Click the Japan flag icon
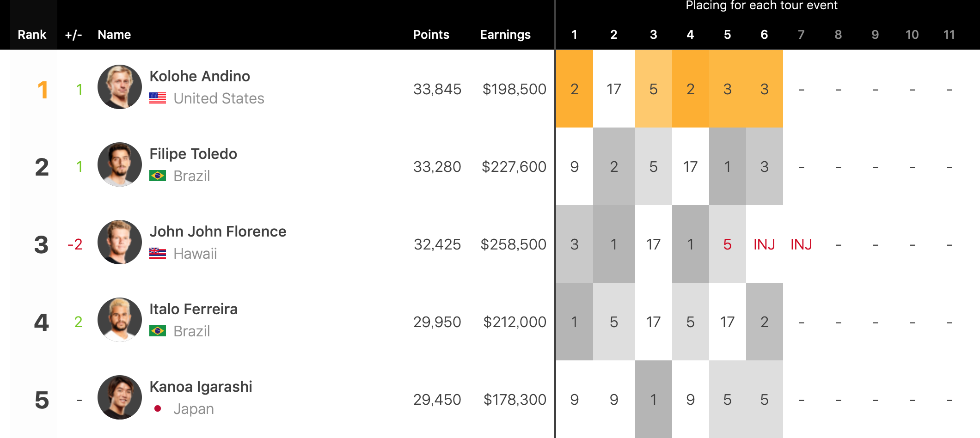Screen dimensions: 980x438 158,408
